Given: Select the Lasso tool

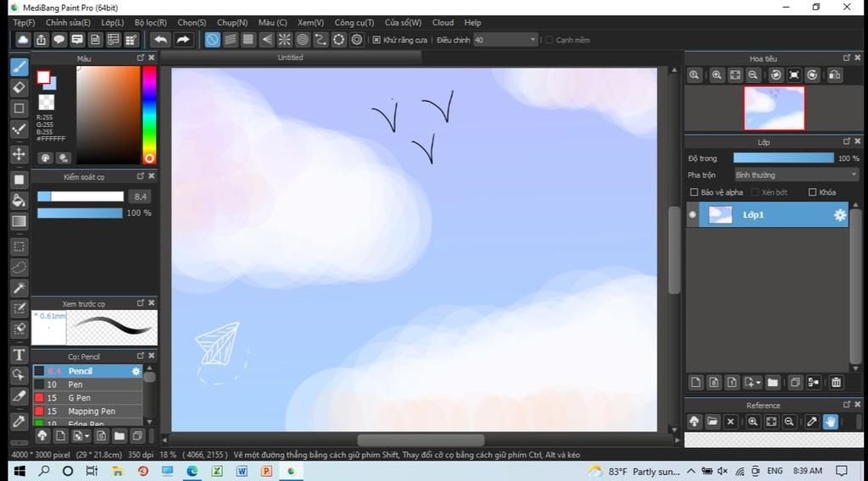Looking at the screenshot, I should tap(19, 268).
